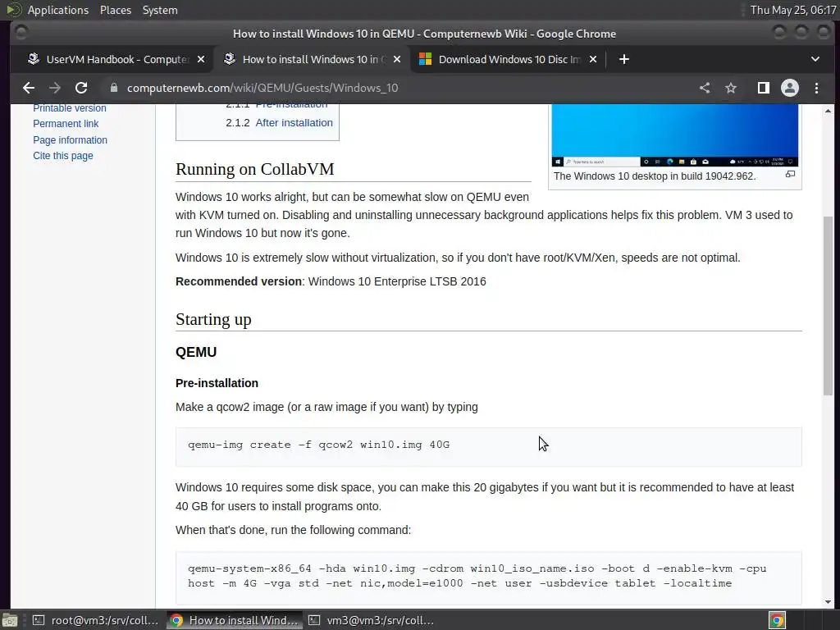840x630 pixels.
Task: Open Chrome side panel
Action: (764, 88)
